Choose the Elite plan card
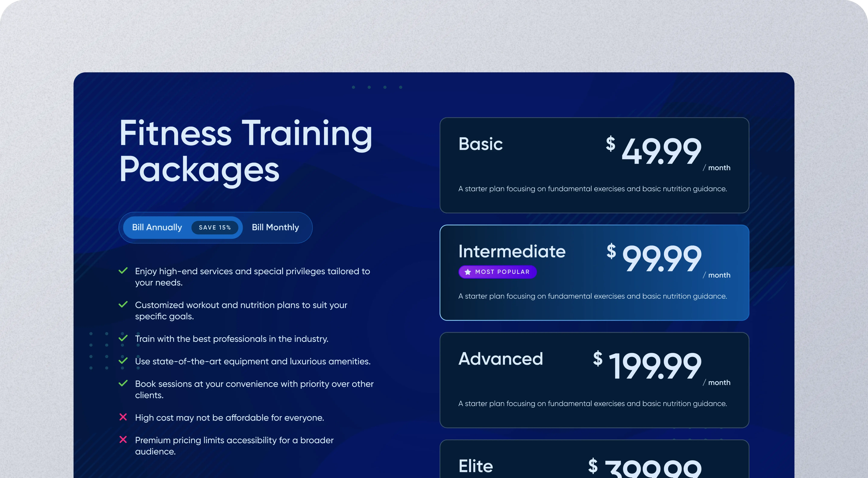This screenshot has height=478, width=868. (594, 459)
